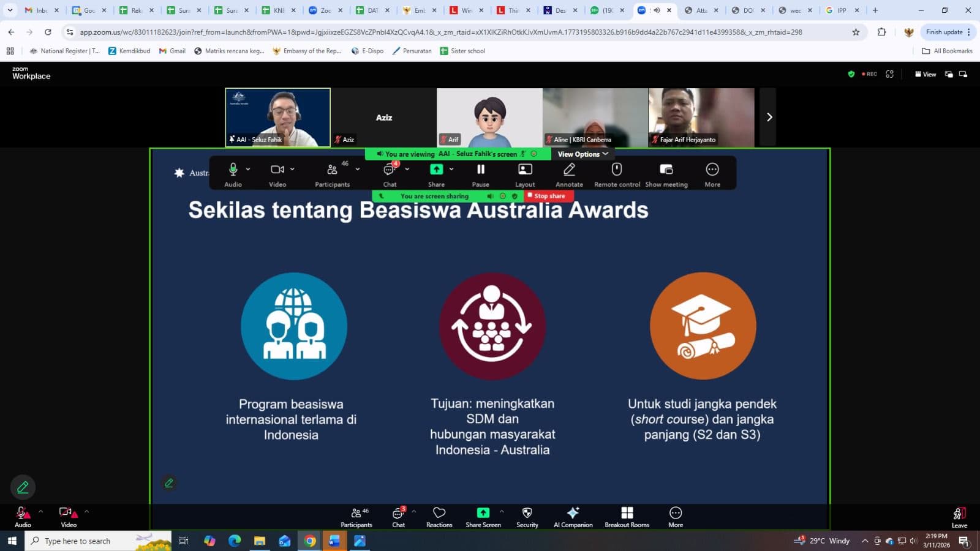Click Leave to exit the meeting
The height and width of the screenshot is (551, 980).
(959, 516)
